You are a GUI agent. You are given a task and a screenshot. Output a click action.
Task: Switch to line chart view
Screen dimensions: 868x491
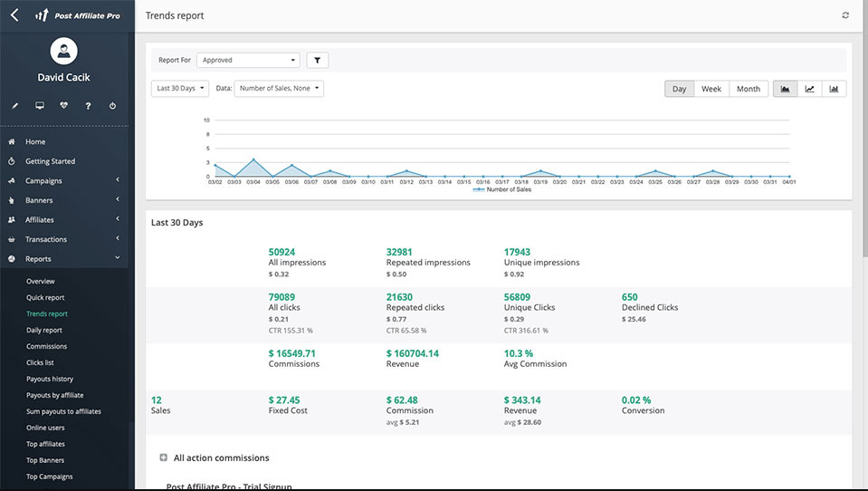[x=809, y=89]
